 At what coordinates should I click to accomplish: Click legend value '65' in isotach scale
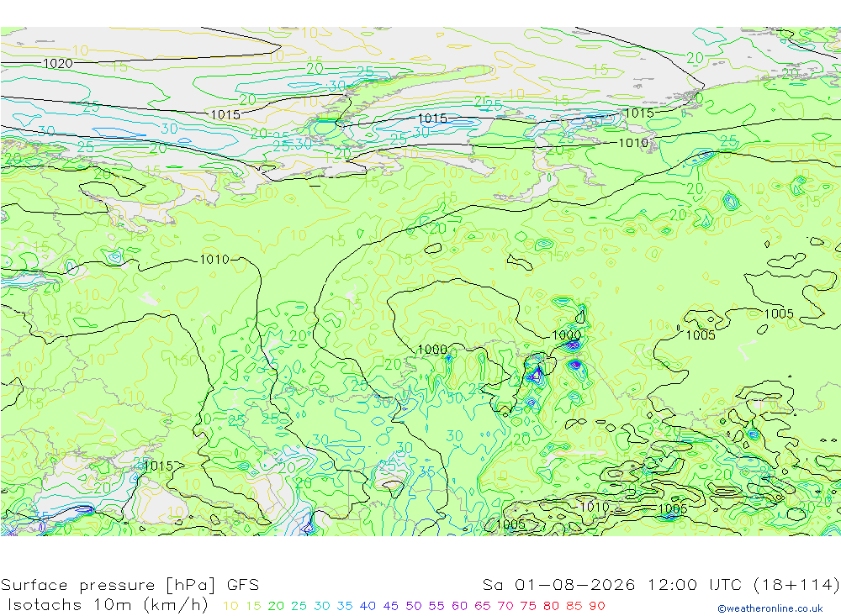482,606
